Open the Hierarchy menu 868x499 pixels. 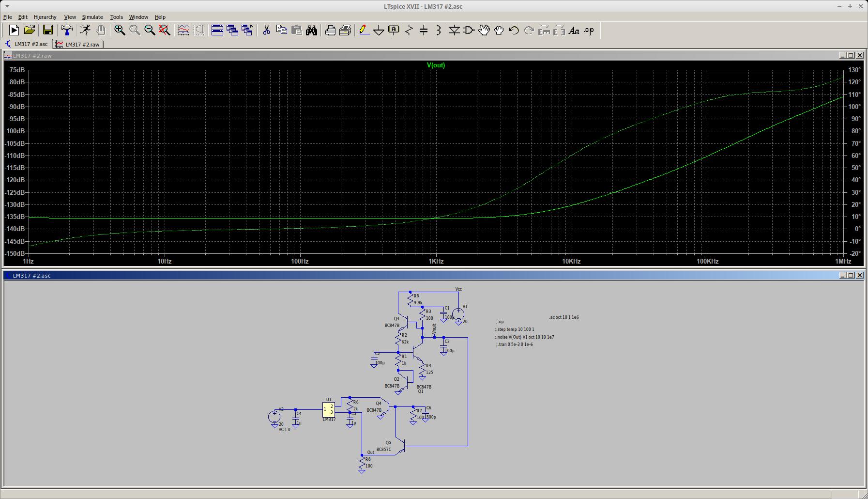tap(45, 17)
